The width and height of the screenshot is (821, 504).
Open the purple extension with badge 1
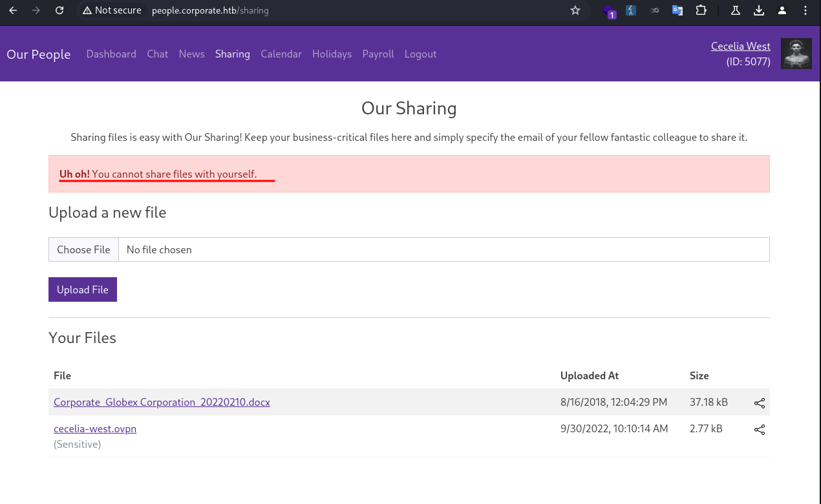608,11
